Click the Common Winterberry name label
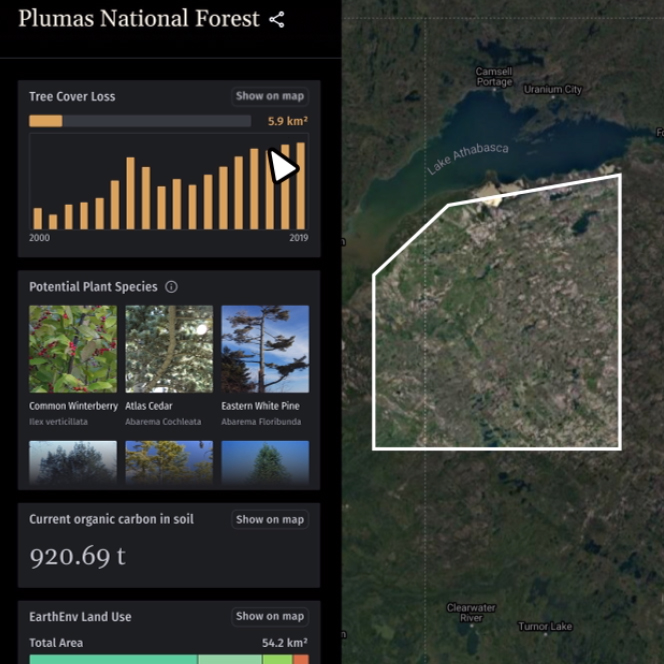This screenshot has width=664, height=664. pos(73,406)
